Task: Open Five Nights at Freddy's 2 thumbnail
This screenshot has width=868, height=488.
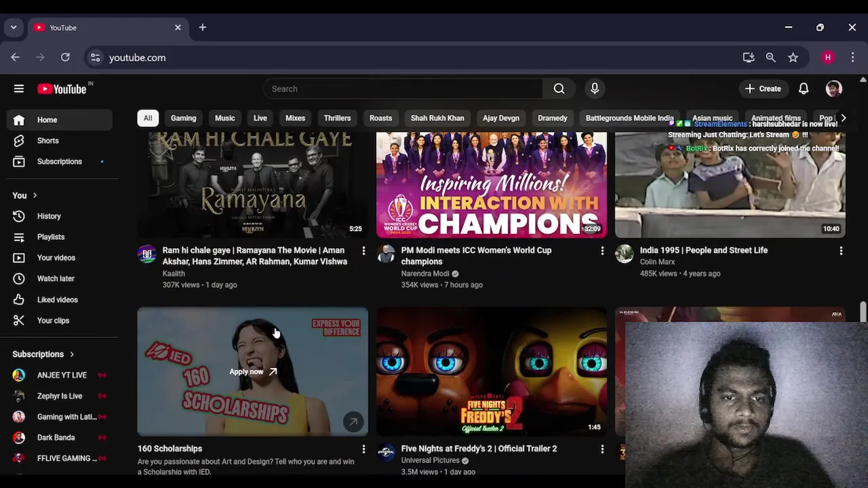Action: coord(492,371)
